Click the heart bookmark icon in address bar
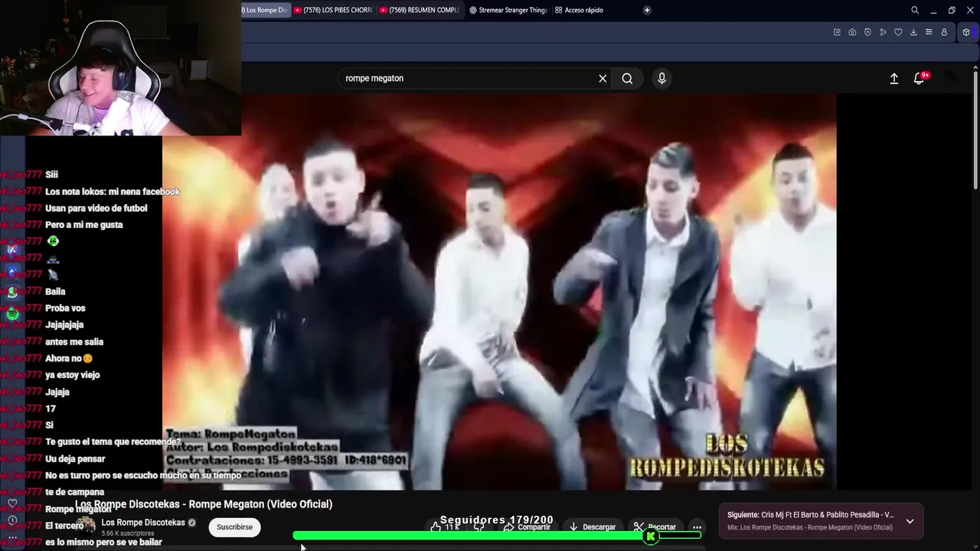This screenshot has width=980, height=551. pyautogui.click(x=898, y=32)
